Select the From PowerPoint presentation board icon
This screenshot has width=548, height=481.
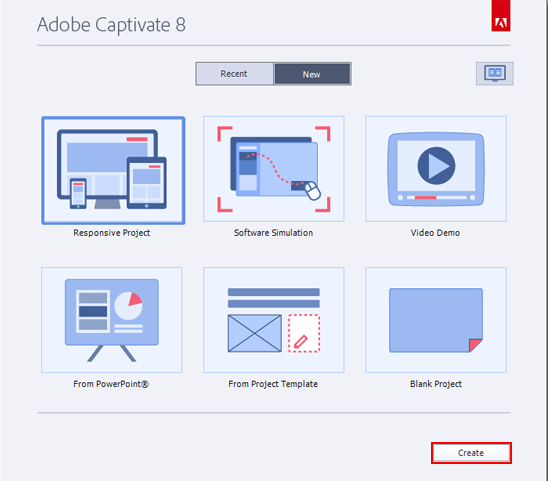(x=111, y=320)
